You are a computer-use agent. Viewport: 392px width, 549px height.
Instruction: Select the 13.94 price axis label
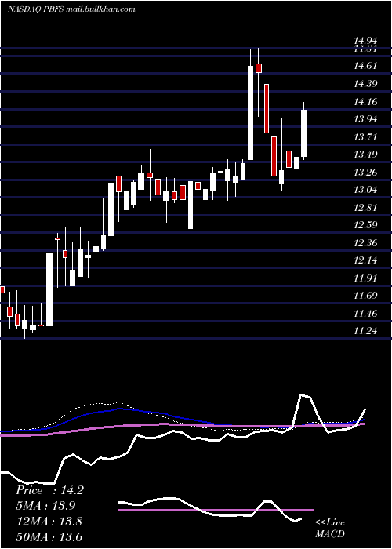pyautogui.click(x=365, y=119)
